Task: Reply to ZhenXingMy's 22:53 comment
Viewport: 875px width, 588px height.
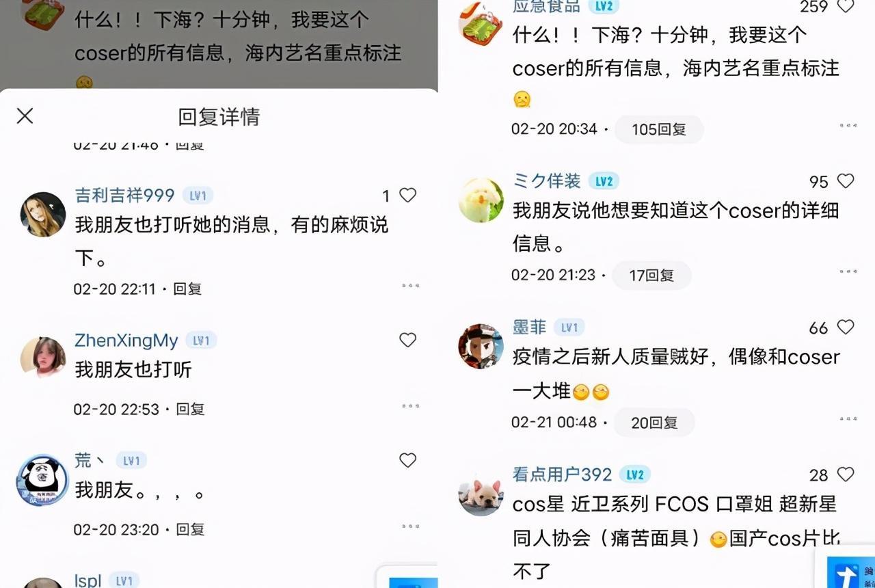Action: pyautogui.click(x=191, y=409)
